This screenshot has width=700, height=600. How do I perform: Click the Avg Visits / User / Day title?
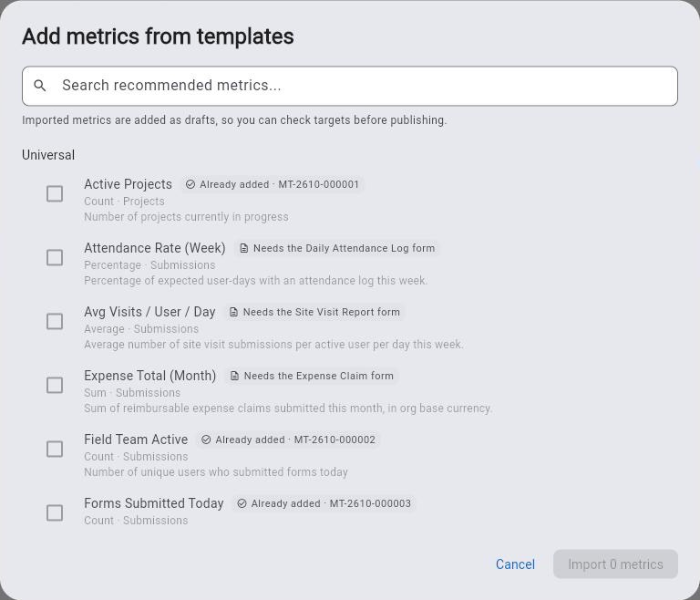point(150,312)
